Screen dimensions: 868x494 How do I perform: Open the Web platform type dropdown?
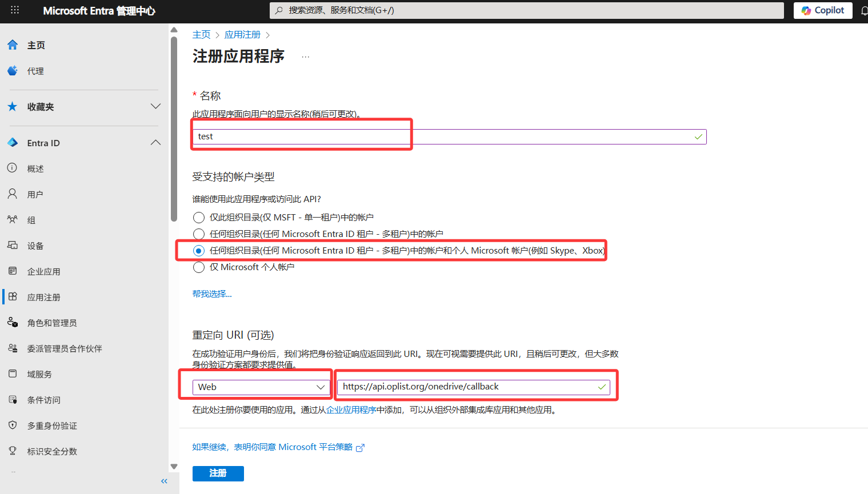coord(261,387)
